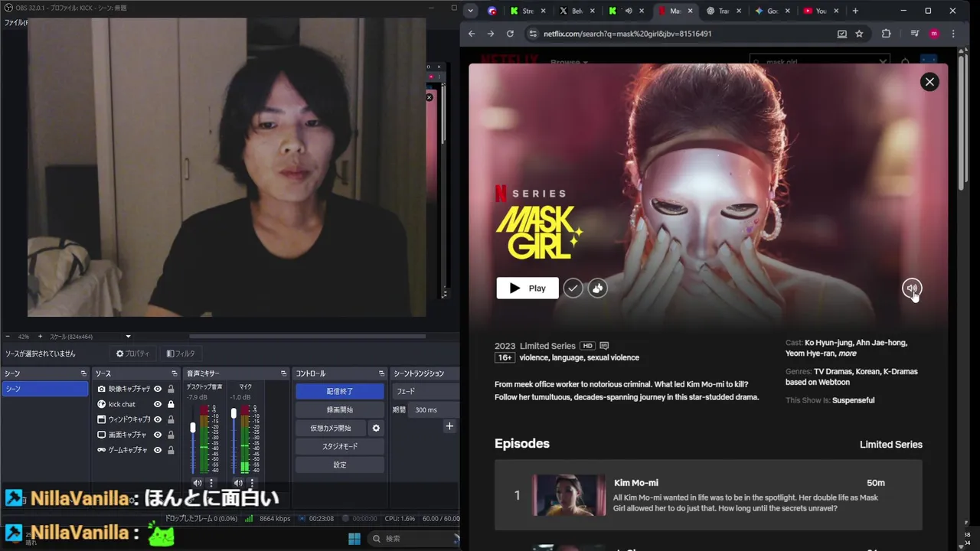Reload the Netflix page
This screenshot has height=551, width=980.
tap(510, 34)
